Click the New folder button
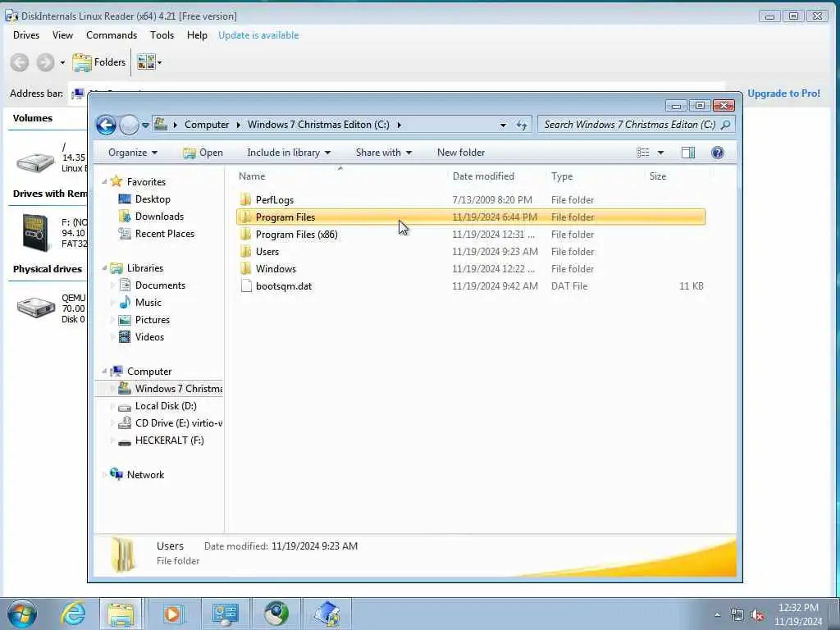Image resolution: width=840 pixels, height=630 pixels. pos(461,153)
